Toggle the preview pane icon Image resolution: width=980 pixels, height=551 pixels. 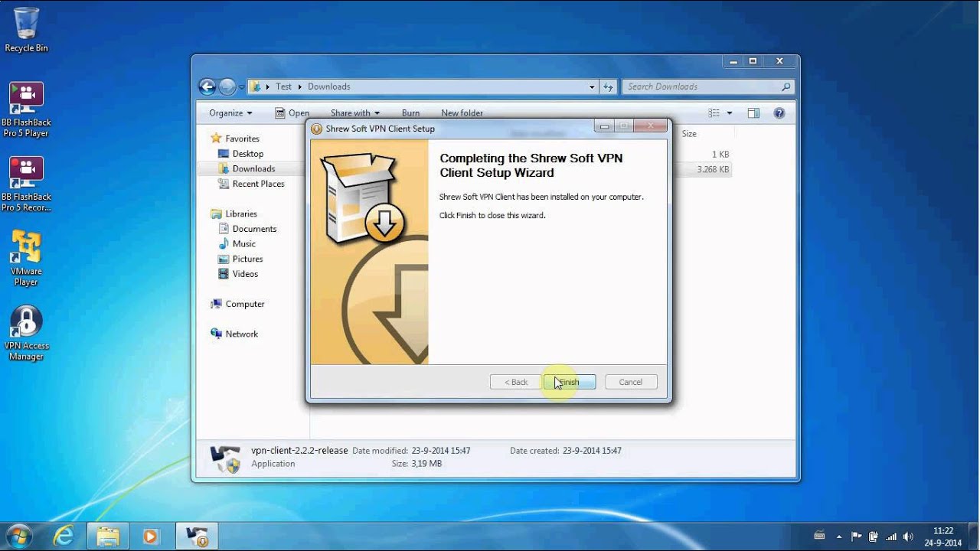click(x=753, y=112)
